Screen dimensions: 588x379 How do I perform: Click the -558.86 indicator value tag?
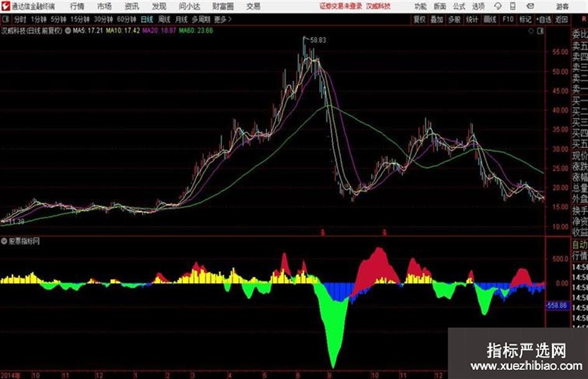[x=557, y=306]
